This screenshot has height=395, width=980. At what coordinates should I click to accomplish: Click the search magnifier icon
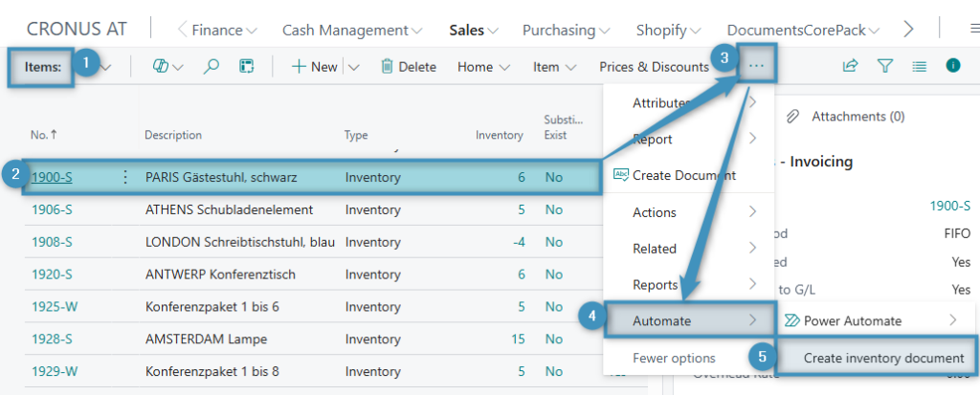tap(212, 67)
